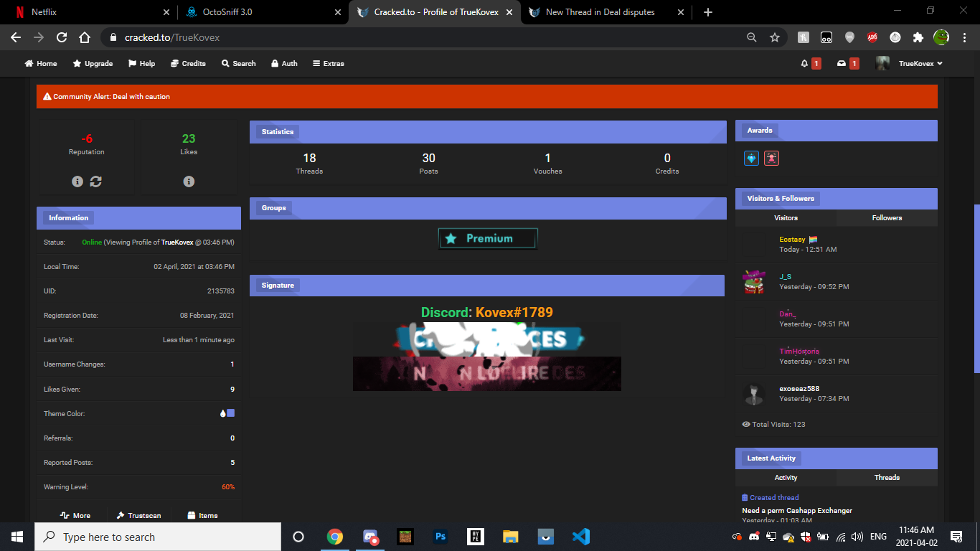Open visitor J_S's profile

786,277
